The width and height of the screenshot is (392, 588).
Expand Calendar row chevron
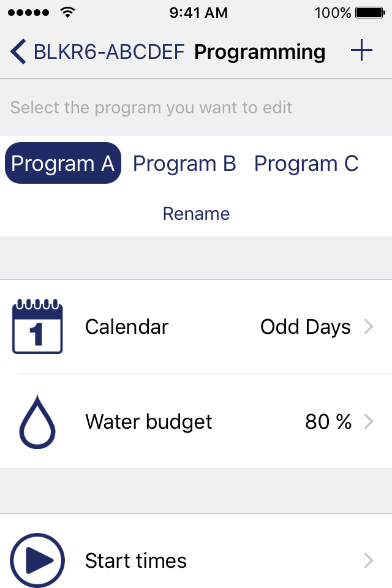click(x=369, y=326)
